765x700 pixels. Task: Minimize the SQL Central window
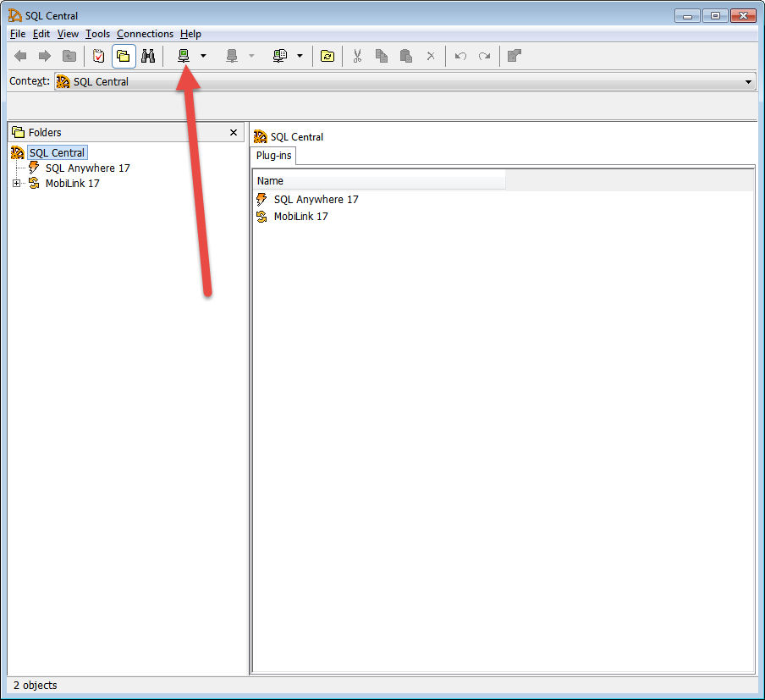pos(687,16)
